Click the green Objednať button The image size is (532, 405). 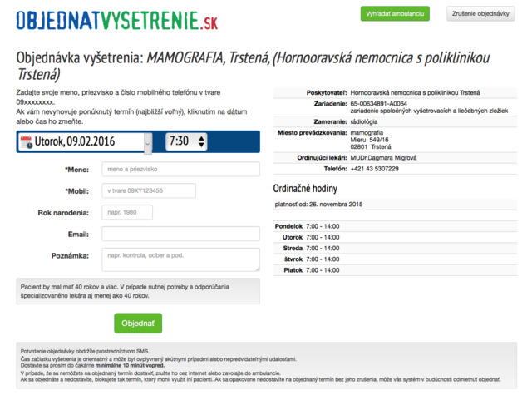(x=138, y=324)
